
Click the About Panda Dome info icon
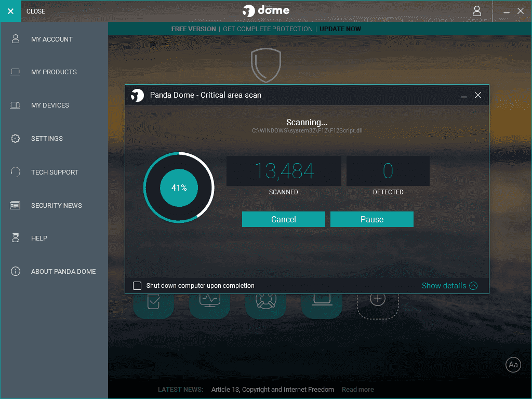pos(15,271)
